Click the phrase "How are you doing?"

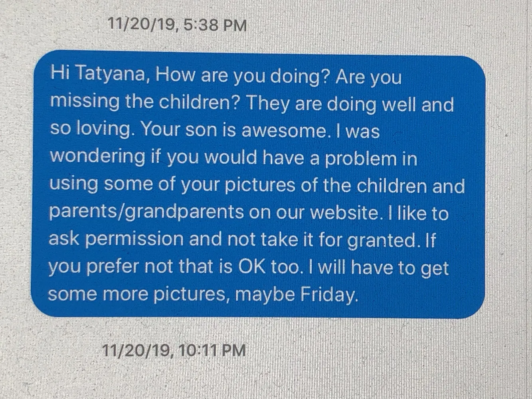click(x=243, y=75)
